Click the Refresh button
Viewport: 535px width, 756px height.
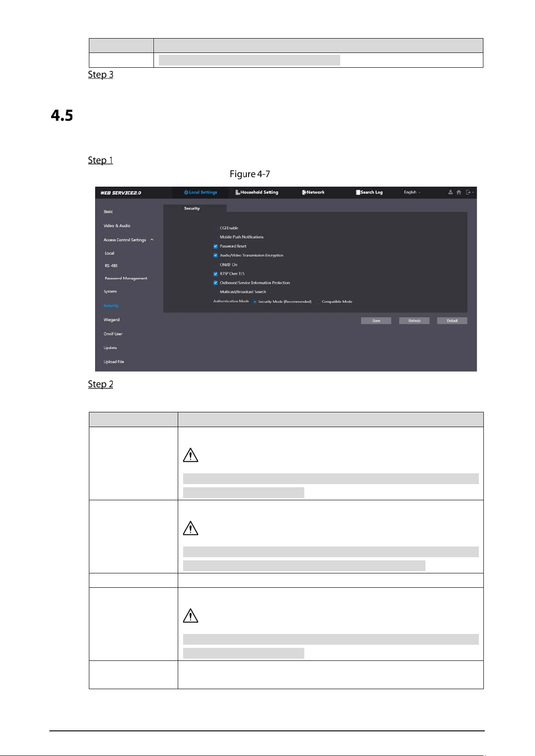point(414,321)
